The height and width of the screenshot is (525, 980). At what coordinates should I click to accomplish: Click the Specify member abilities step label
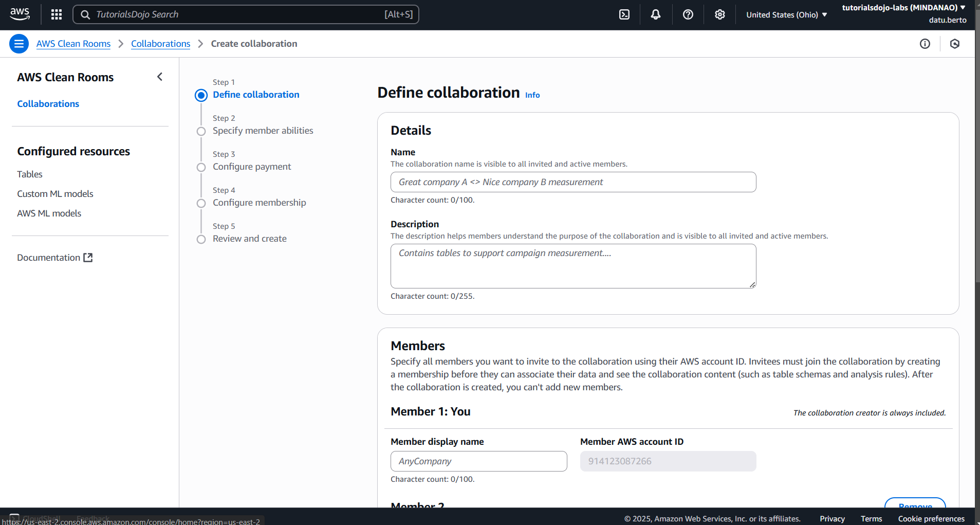(263, 131)
